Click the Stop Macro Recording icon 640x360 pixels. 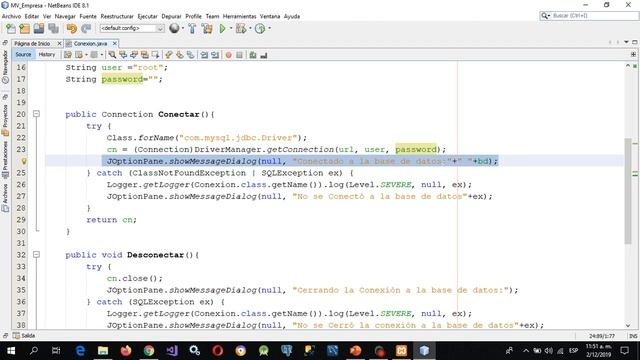(240, 55)
